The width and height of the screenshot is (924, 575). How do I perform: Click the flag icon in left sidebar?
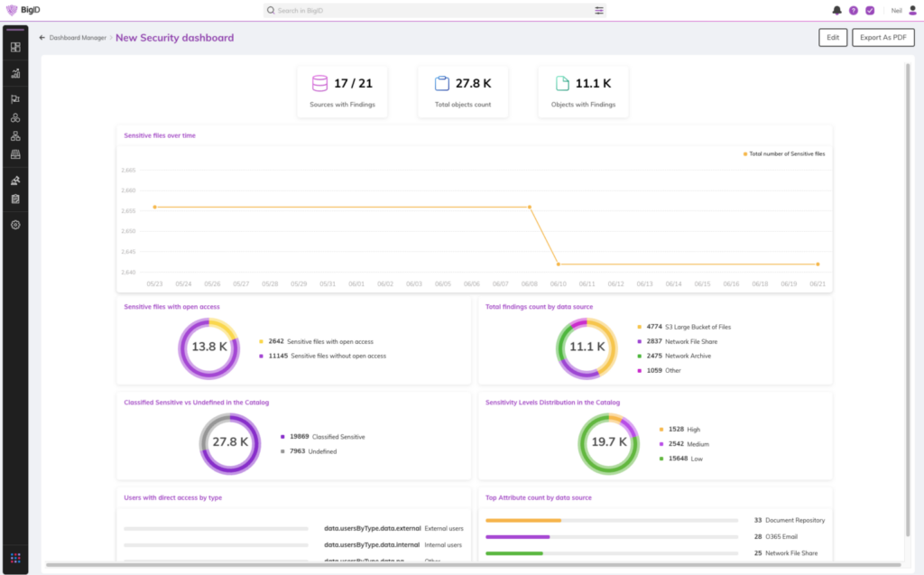tap(15, 100)
